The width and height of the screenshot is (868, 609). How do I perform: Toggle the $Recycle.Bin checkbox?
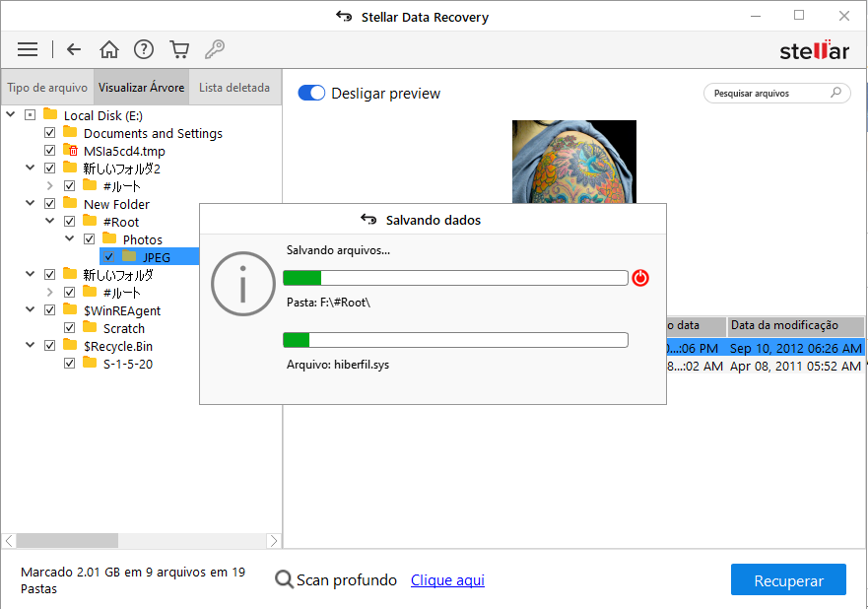coord(50,346)
